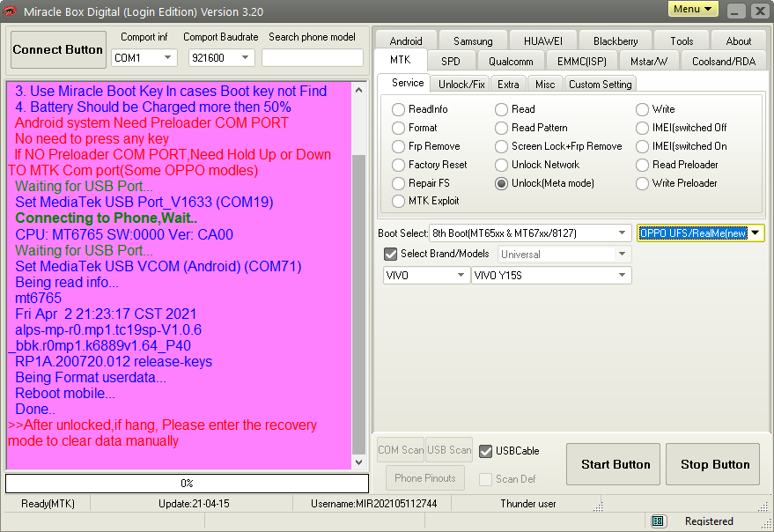The width and height of the screenshot is (774, 532).
Task: Open the Misc sub-tab
Action: [545, 85]
